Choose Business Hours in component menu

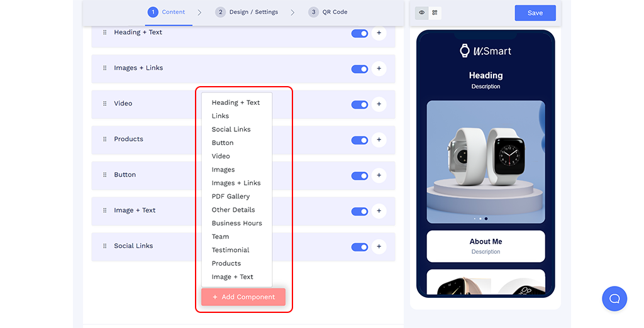(x=236, y=223)
